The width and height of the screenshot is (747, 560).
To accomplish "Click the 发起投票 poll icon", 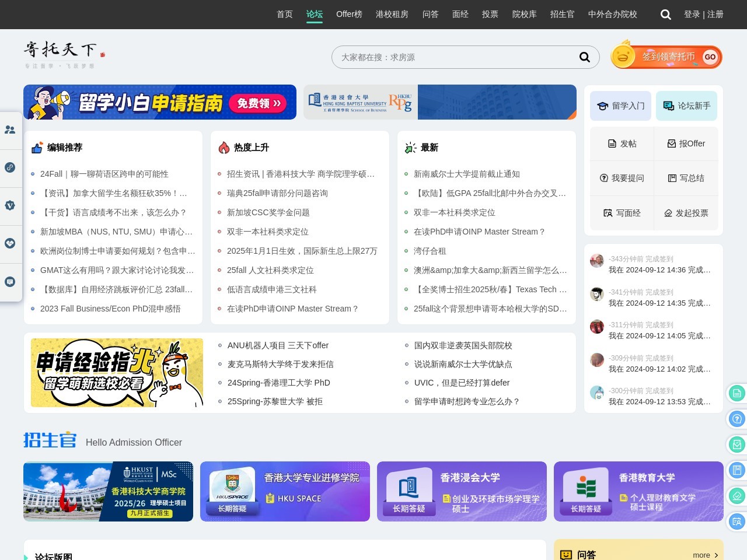I will pyautogui.click(x=687, y=213).
